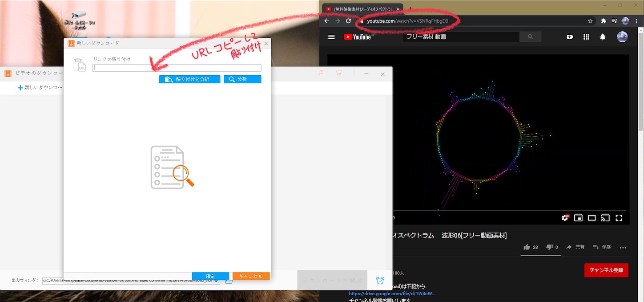644x302 pixels.
Task: Open the YouTube player settings gear
Action: point(565,218)
